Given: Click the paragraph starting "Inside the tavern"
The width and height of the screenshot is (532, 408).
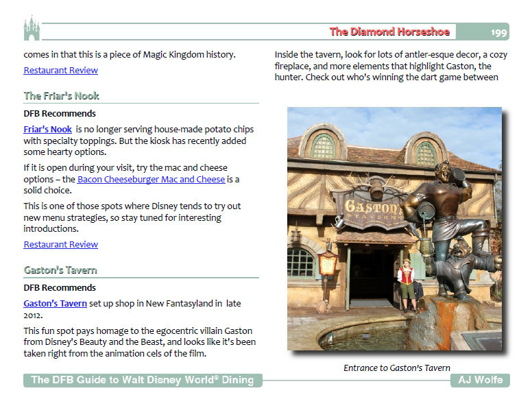Looking at the screenshot, I should pos(386,66).
